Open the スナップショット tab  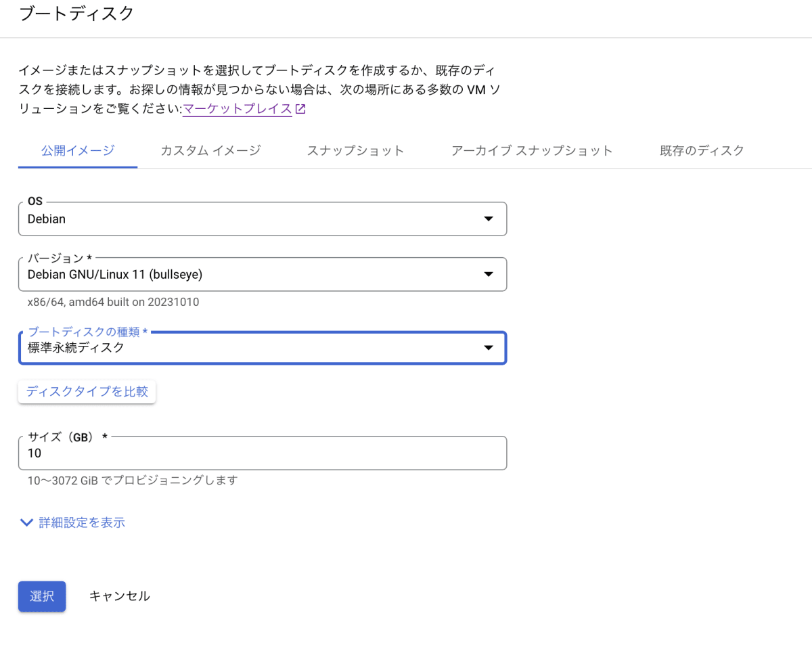click(x=355, y=150)
